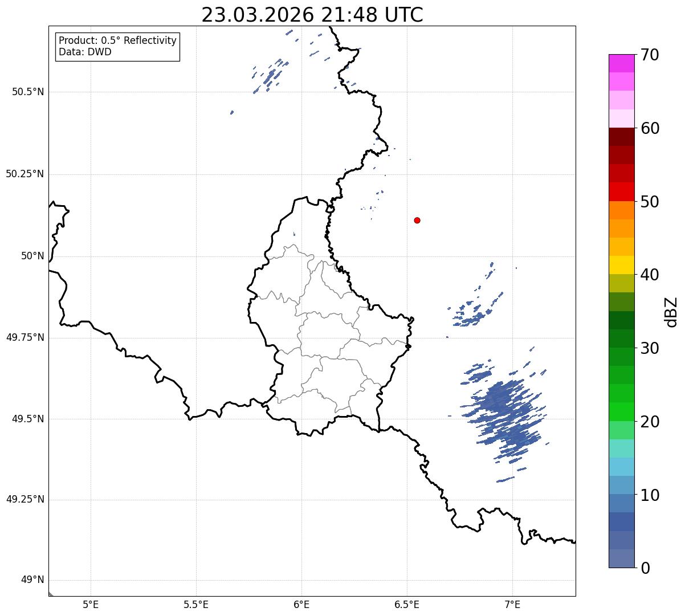Click the longitude label 5°E
The width and height of the screenshot is (685, 616).
coord(91,604)
